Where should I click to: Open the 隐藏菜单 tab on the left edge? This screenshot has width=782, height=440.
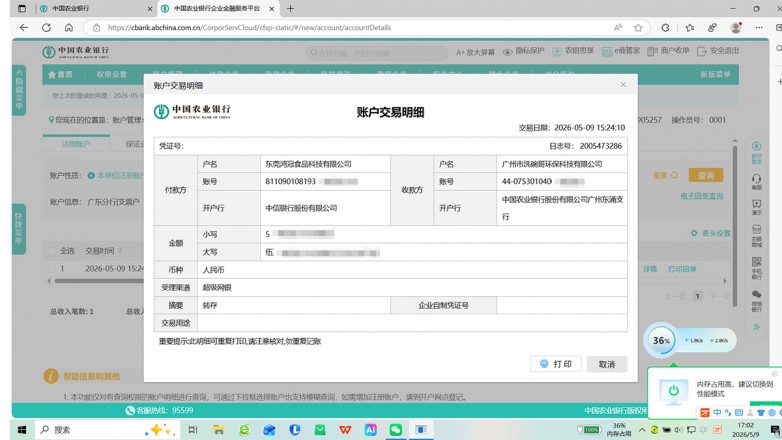(19, 90)
